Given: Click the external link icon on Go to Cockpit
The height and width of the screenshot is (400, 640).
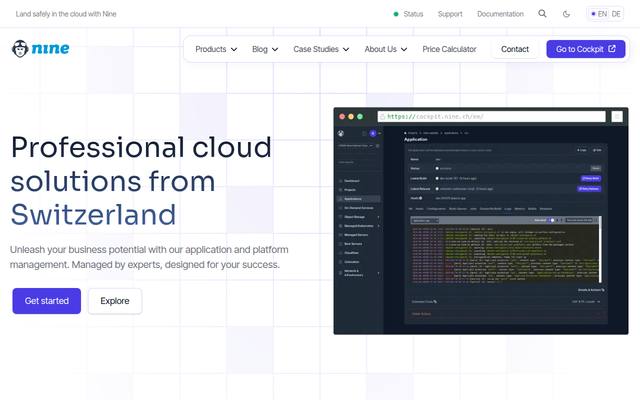Looking at the screenshot, I should coord(612,49).
